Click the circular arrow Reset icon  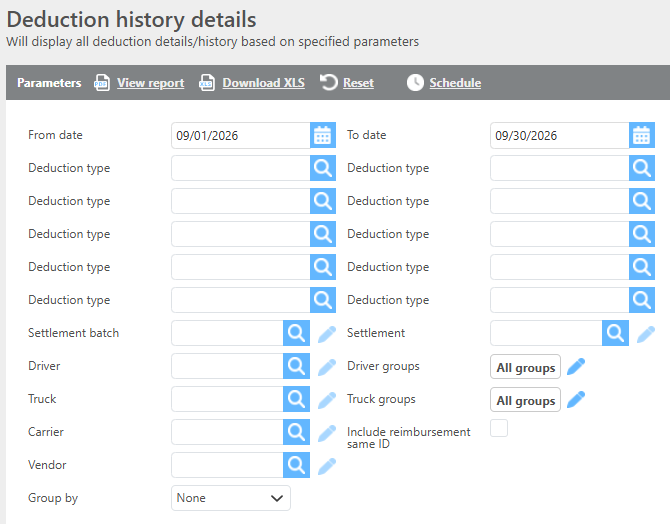329,82
